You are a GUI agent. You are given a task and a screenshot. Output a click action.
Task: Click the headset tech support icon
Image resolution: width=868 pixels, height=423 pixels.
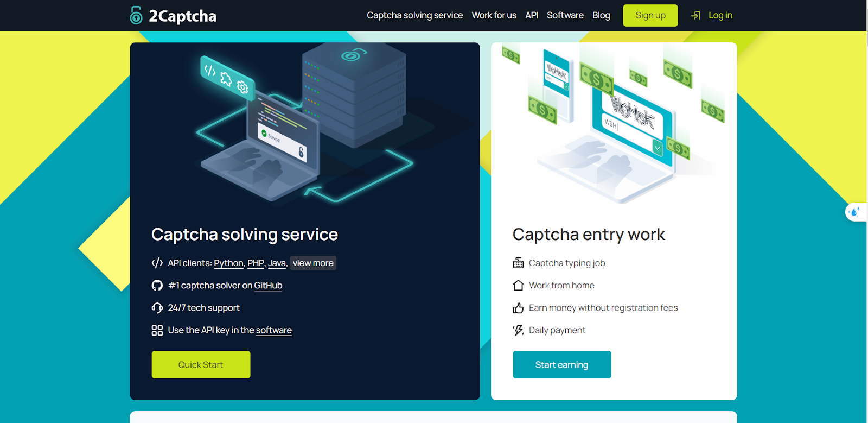tap(157, 308)
